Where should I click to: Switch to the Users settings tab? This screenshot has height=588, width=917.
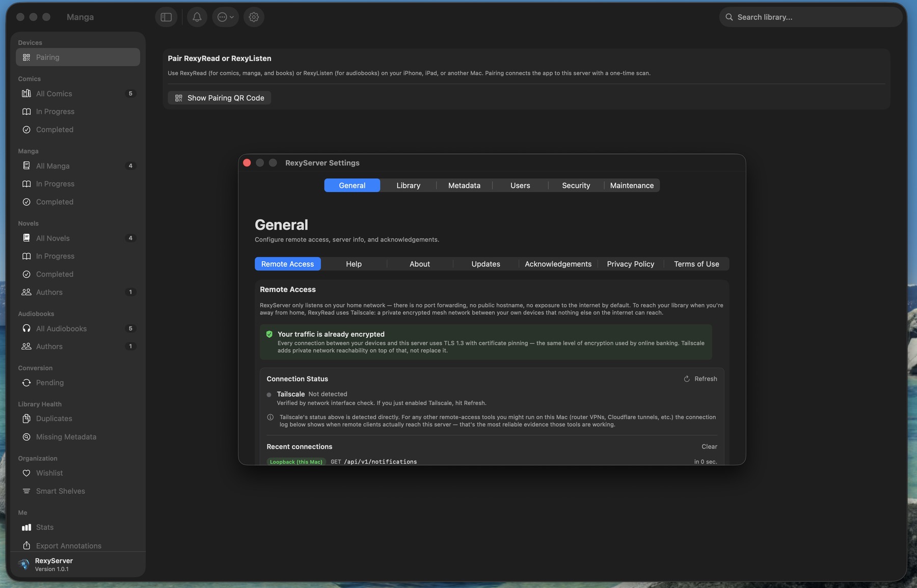[x=520, y=185]
